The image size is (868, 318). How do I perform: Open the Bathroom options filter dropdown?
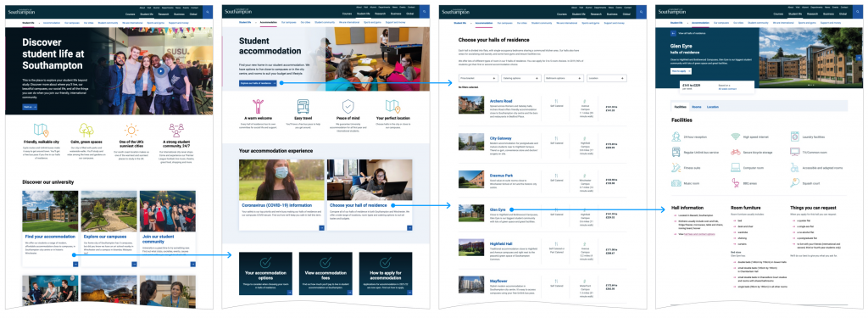point(564,79)
